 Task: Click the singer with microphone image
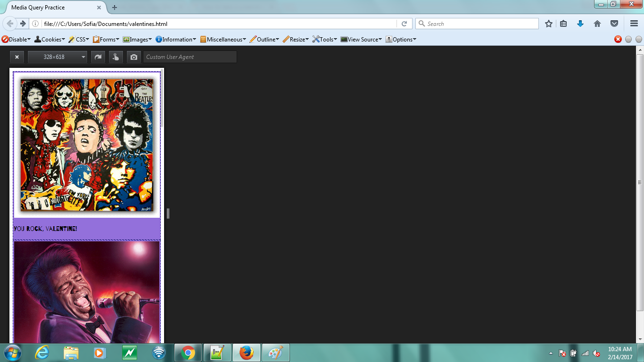87,292
